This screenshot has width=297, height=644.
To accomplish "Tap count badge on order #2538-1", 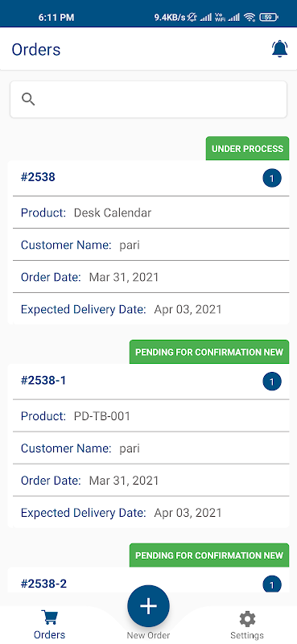I will [272, 382].
